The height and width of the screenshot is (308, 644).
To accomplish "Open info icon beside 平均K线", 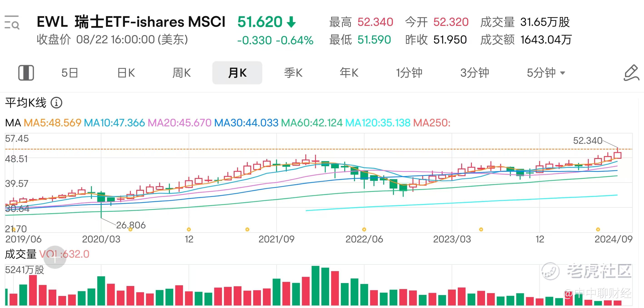I will [57, 103].
